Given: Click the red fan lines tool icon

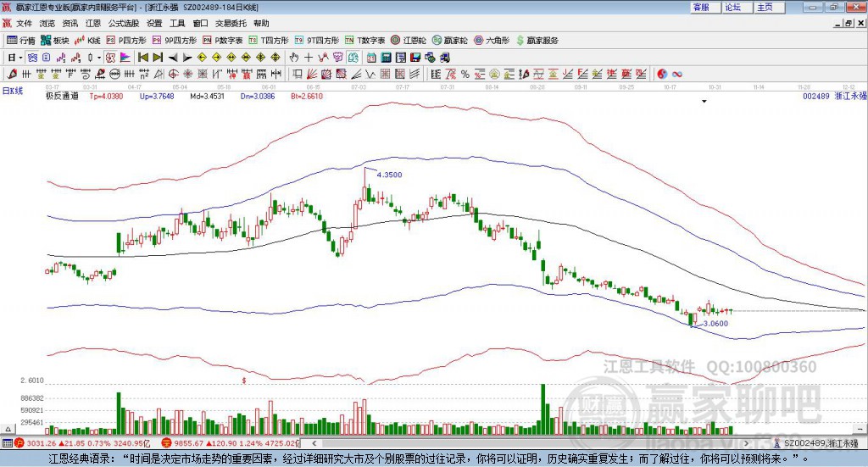Looking at the screenshot, I should pos(312,74).
